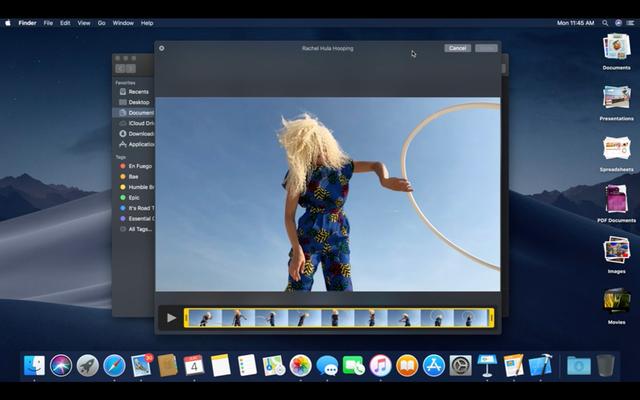Open the Trash in the Dock

click(605, 365)
